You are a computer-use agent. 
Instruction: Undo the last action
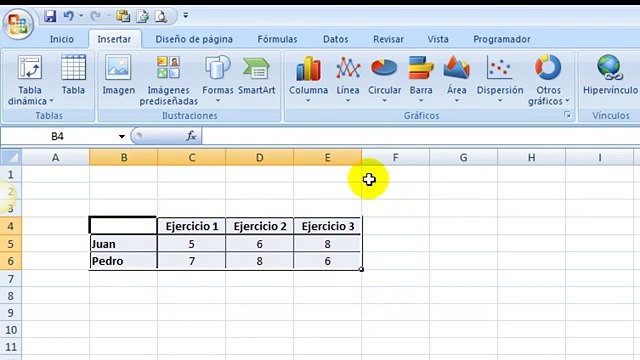[x=68, y=16]
